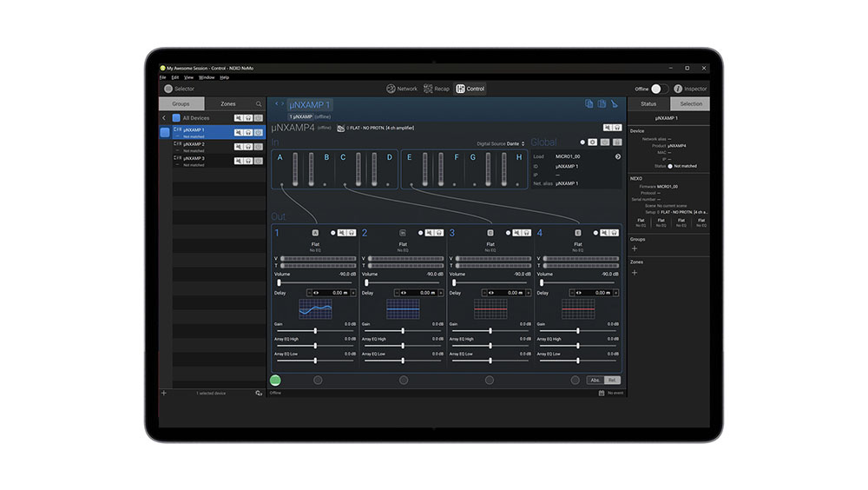Image resolution: width=868 pixels, height=490 pixels.
Task: Switch to the Control view
Action: coord(470,89)
